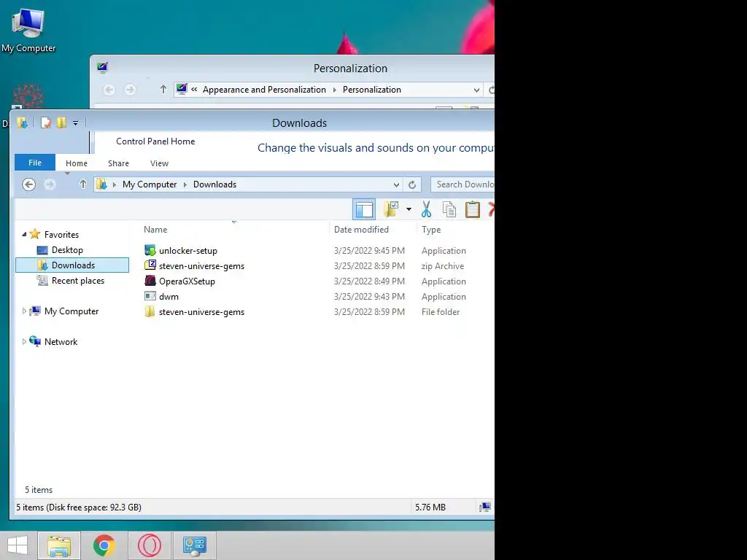The width and height of the screenshot is (747, 560).
Task: Collapse the Favorites tree group
Action: (x=24, y=234)
